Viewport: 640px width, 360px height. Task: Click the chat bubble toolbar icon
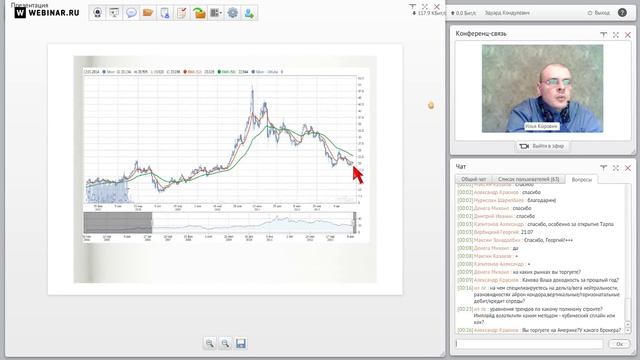(x=131, y=13)
